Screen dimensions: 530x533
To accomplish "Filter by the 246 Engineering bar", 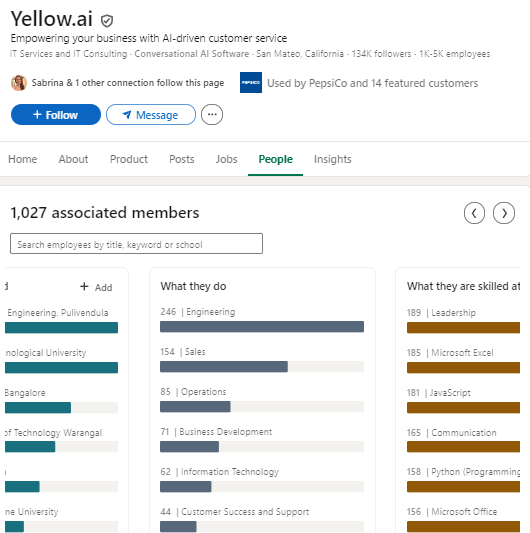I will (262, 320).
